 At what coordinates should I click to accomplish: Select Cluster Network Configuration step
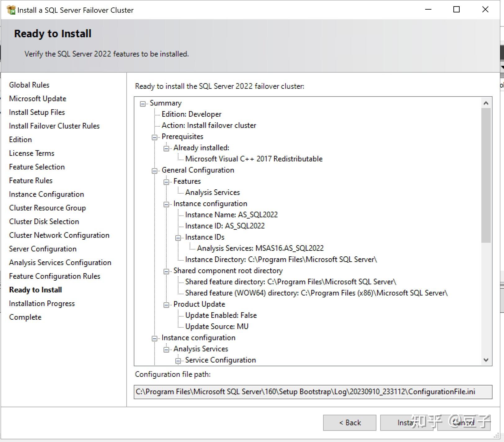59,235
